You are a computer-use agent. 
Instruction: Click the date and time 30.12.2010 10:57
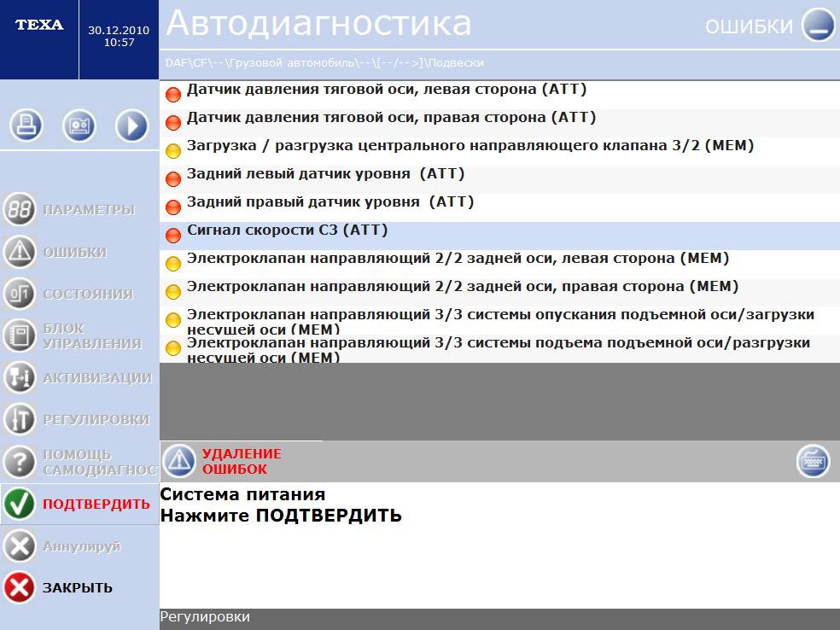119,36
